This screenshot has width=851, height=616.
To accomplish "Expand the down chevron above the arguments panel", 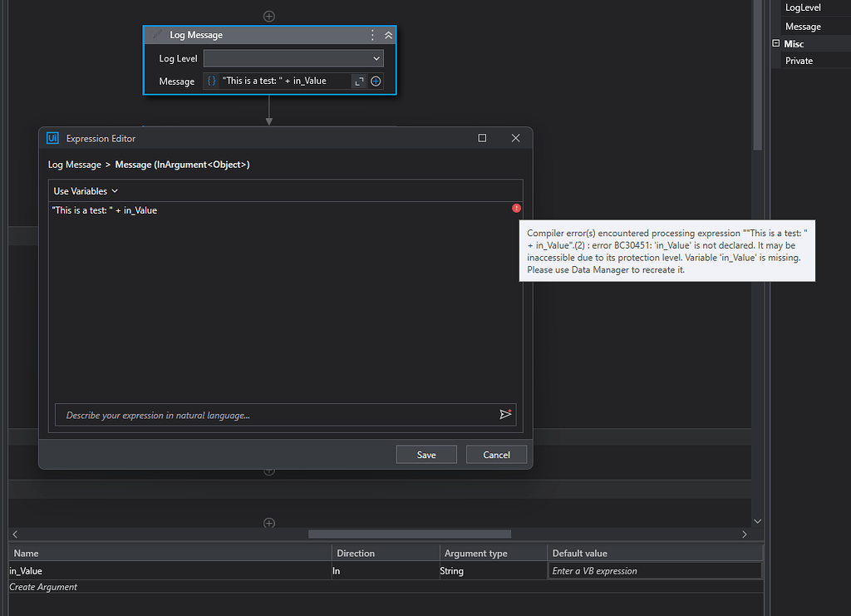I will click(757, 520).
